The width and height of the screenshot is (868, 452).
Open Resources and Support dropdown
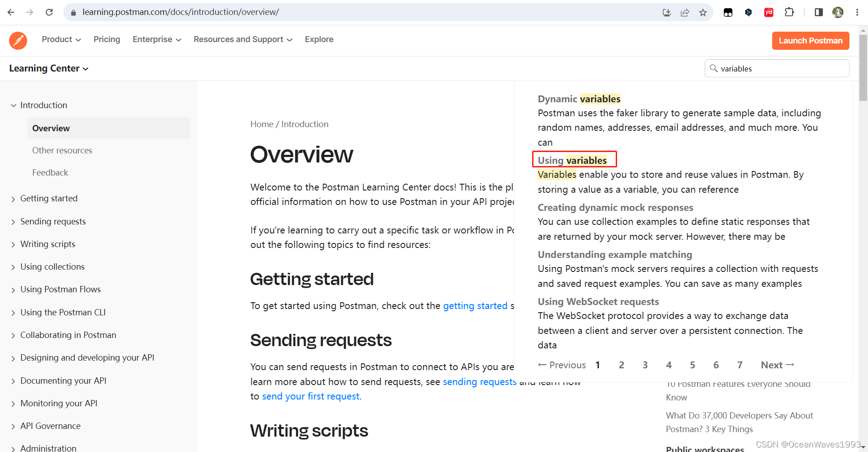tap(243, 39)
